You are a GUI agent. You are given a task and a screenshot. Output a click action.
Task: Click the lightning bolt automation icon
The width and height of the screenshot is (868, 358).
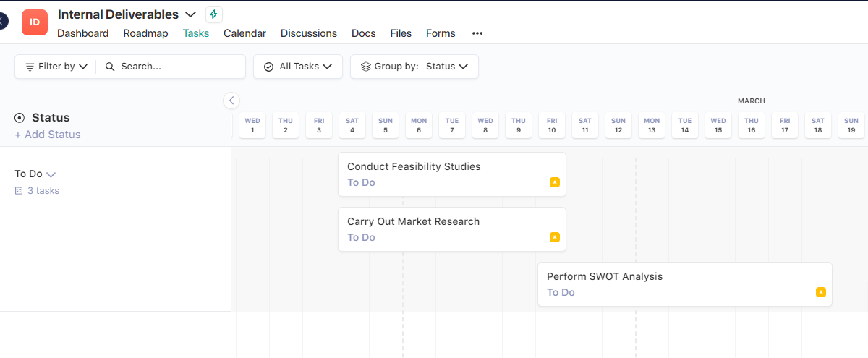pos(213,14)
